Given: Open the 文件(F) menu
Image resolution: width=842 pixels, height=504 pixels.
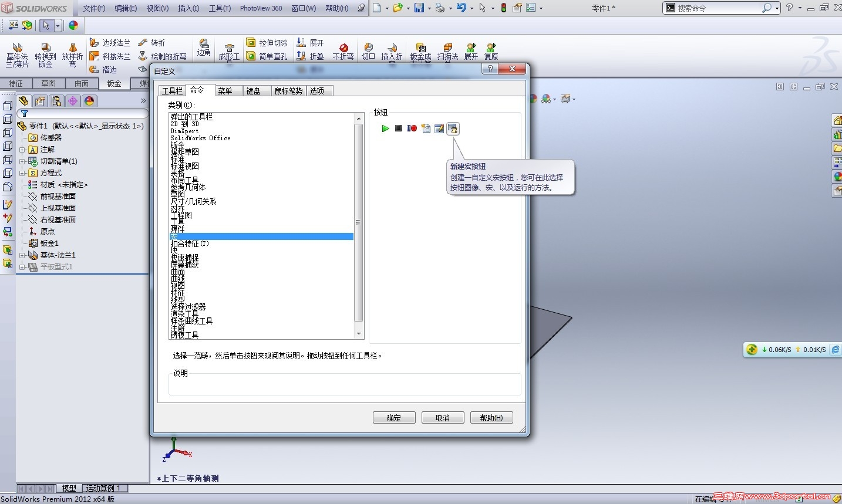Looking at the screenshot, I should [x=94, y=8].
